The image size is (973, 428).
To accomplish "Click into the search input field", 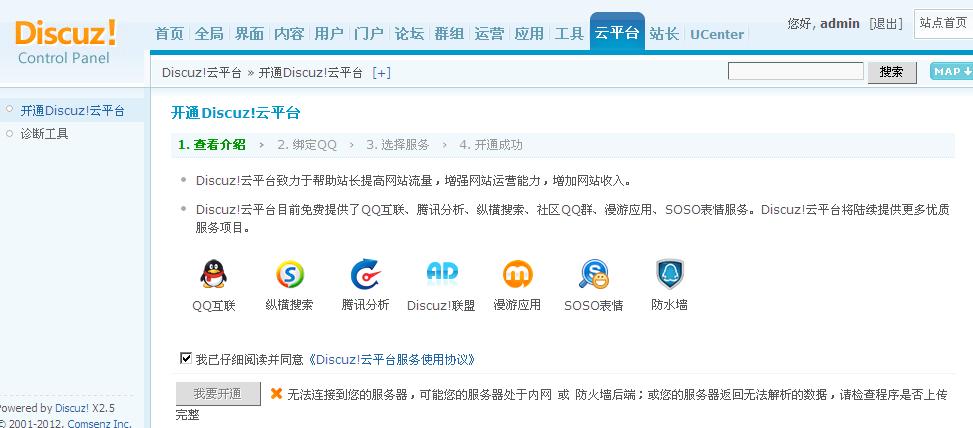I will [x=796, y=71].
